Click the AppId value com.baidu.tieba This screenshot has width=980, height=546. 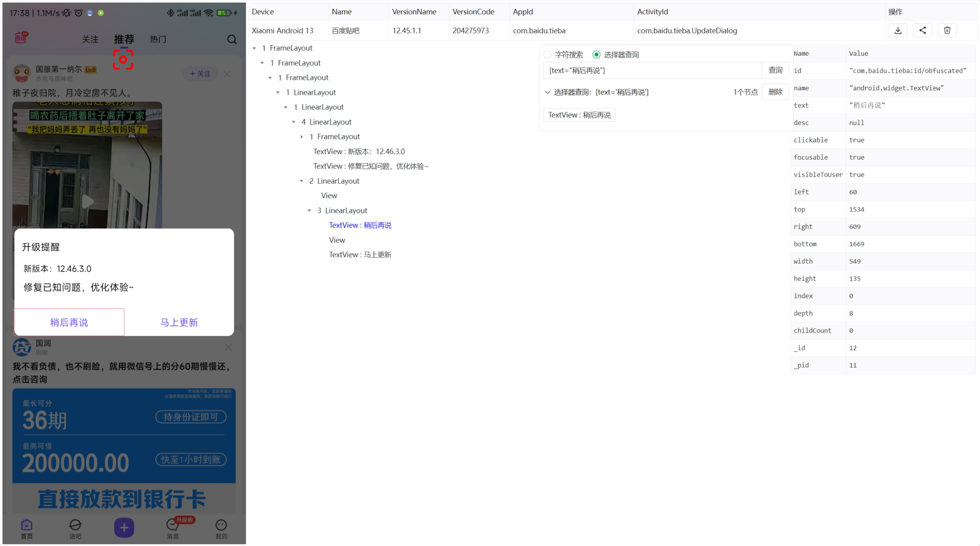(x=539, y=31)
